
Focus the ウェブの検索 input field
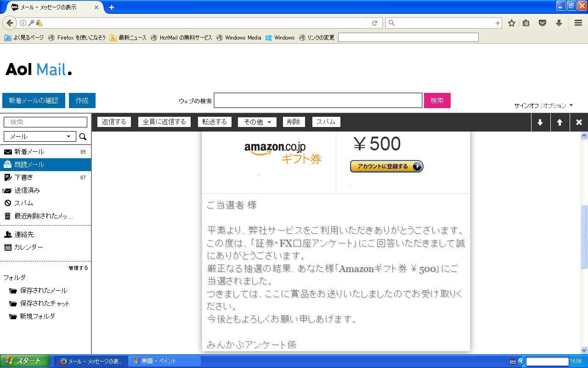(x=318, y=101)
